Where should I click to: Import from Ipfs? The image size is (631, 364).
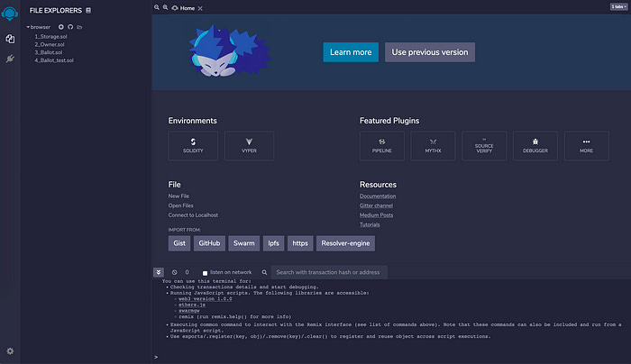(x=274, y=243)
